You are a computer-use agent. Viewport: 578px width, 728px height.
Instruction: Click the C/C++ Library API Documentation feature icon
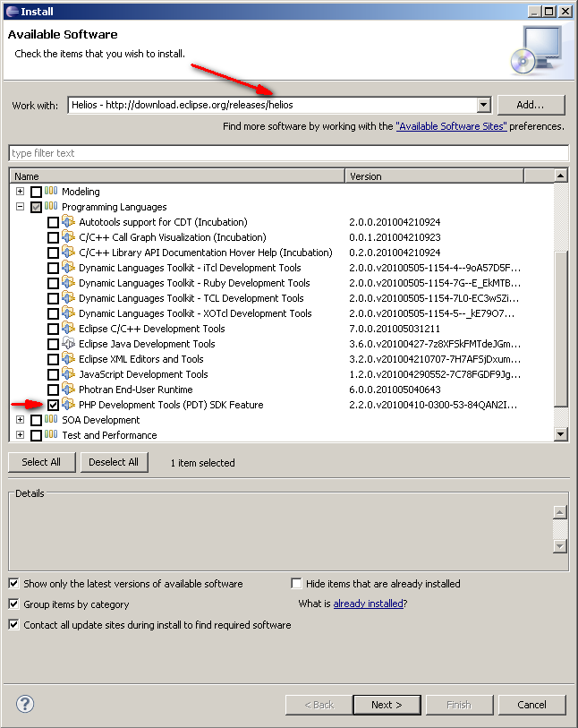point(68,253)
